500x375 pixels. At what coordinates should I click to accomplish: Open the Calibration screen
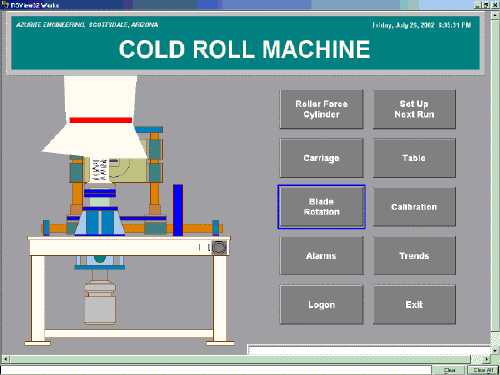[414, 207]
